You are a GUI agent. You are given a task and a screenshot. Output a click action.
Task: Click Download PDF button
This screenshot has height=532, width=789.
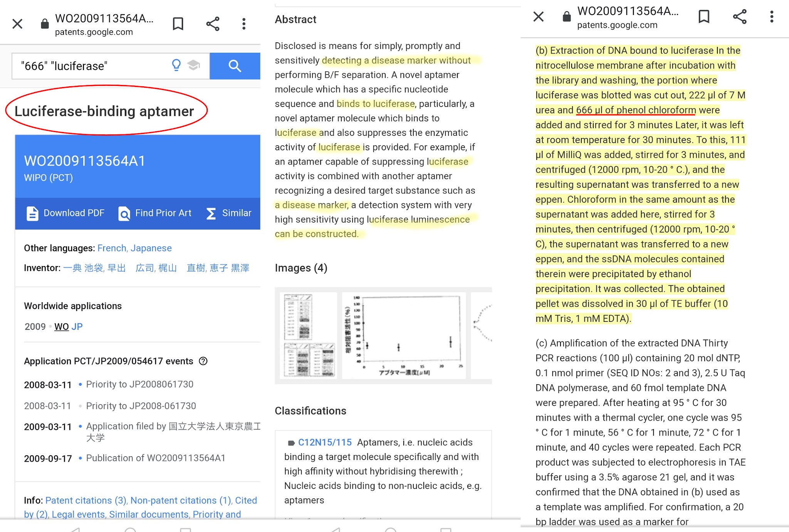65,213
